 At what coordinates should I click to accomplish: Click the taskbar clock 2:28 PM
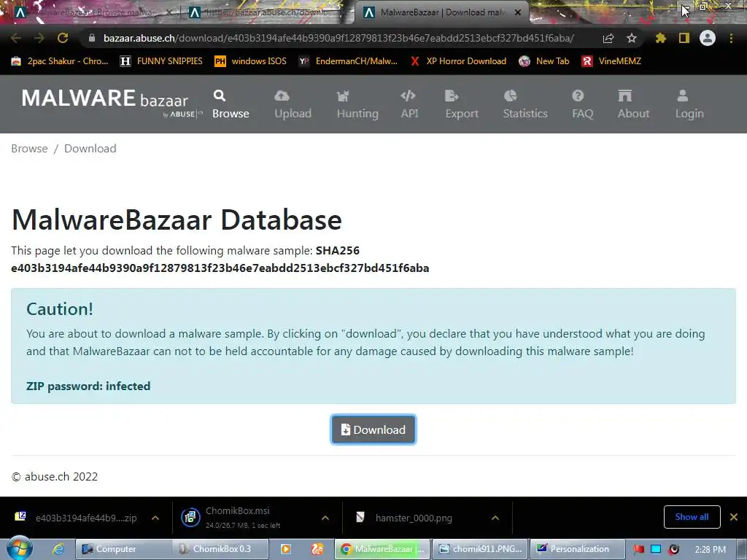(x=711, y=549)
